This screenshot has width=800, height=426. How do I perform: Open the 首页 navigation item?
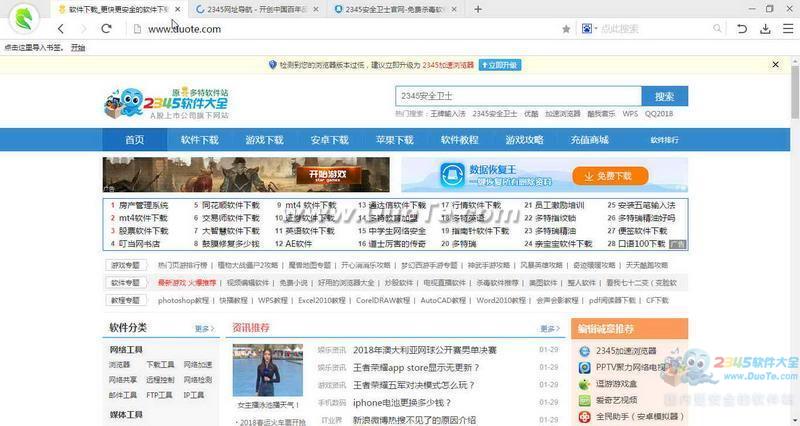(x=135, y=140)
